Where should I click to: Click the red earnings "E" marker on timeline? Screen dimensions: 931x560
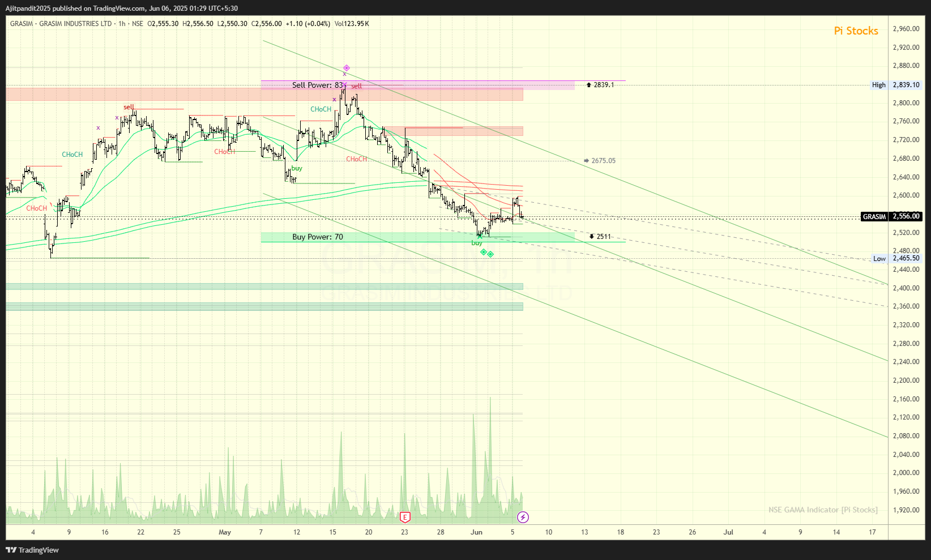pos(405,517)
